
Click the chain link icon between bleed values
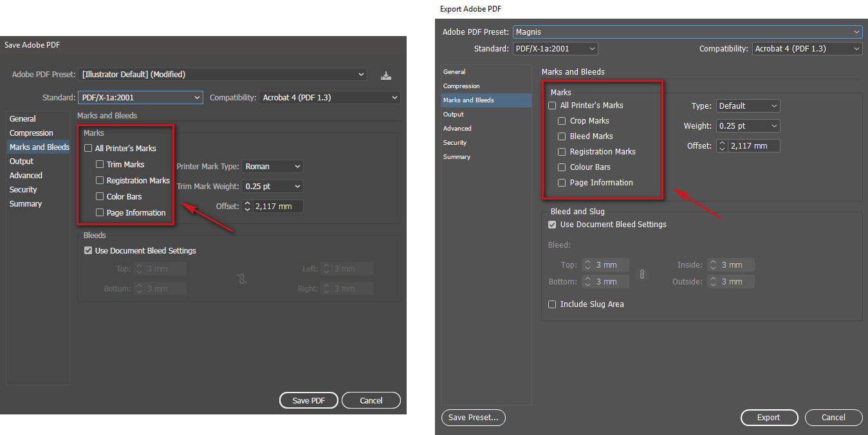(x=642, y=273)
